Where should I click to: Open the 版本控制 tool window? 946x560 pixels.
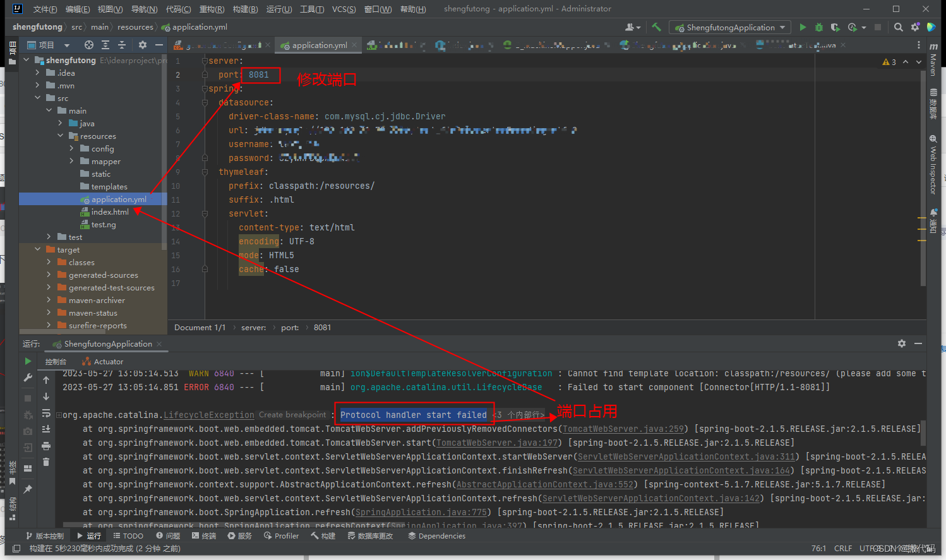(45, 536)
